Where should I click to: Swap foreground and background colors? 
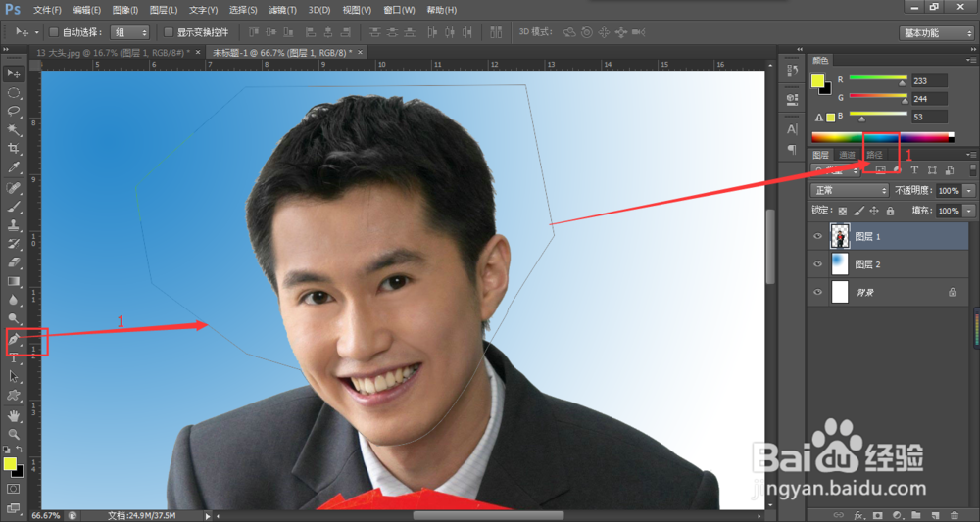tap(20, 449)
